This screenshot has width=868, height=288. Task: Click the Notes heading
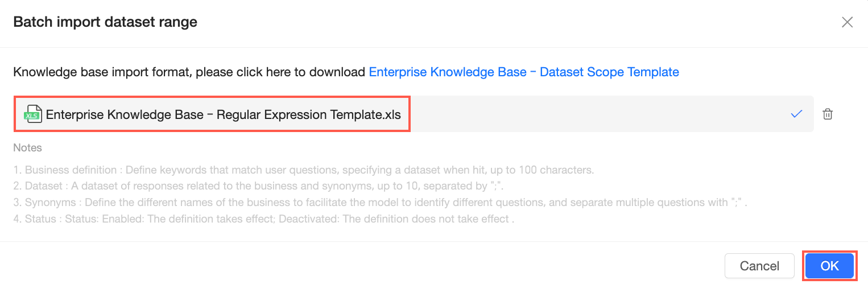(28, 147)
